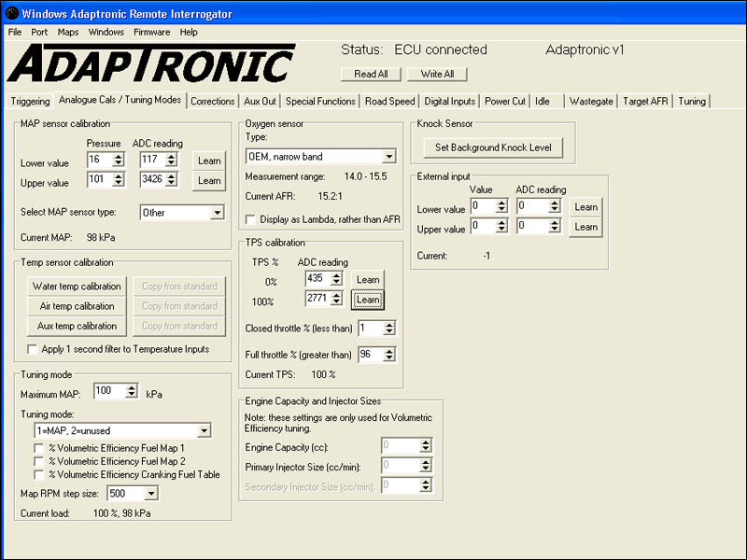The width and height of the screenshot is (747, 560).
Task: Adjust the MAP lower value Pressure spinner
Action: click(x=119, y=159)
